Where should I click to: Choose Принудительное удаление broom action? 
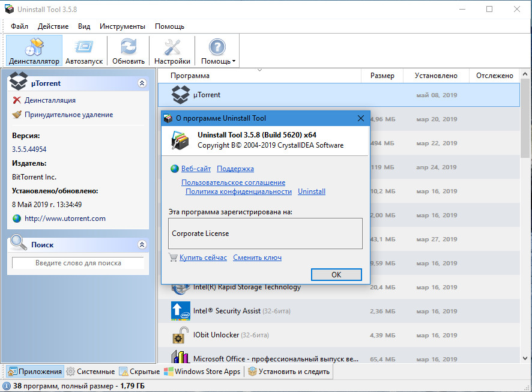[68, 115]
